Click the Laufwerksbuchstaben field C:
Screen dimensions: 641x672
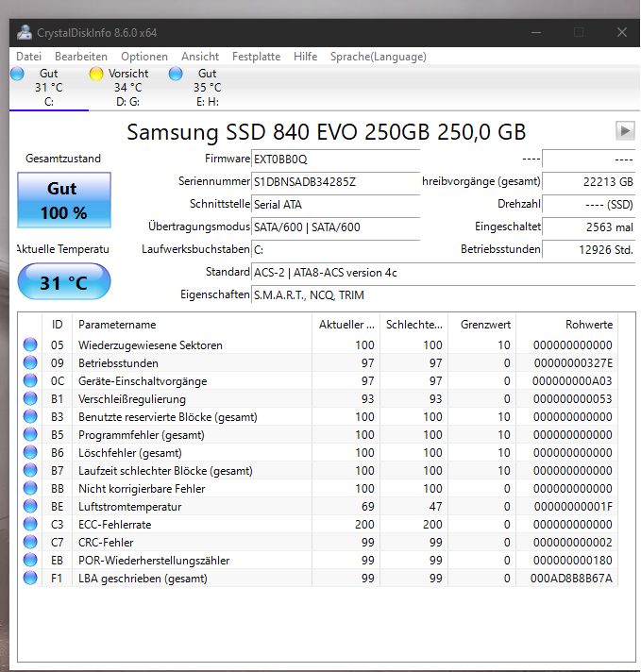[x=335, y=250]
